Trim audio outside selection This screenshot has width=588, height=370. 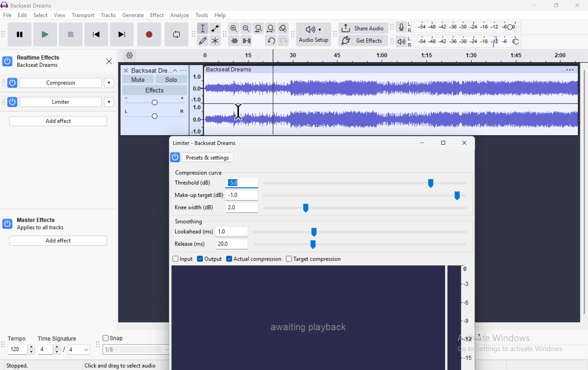point(234,41)
